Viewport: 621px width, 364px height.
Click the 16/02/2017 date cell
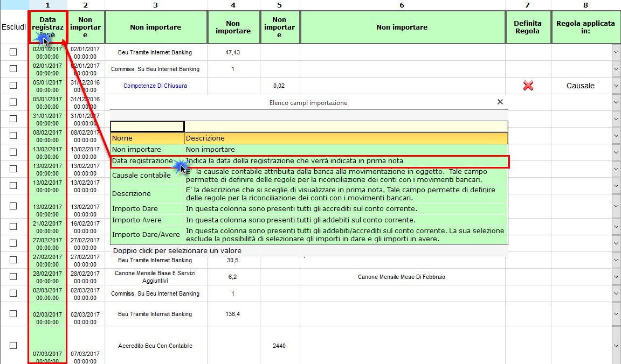pos(85,227)
